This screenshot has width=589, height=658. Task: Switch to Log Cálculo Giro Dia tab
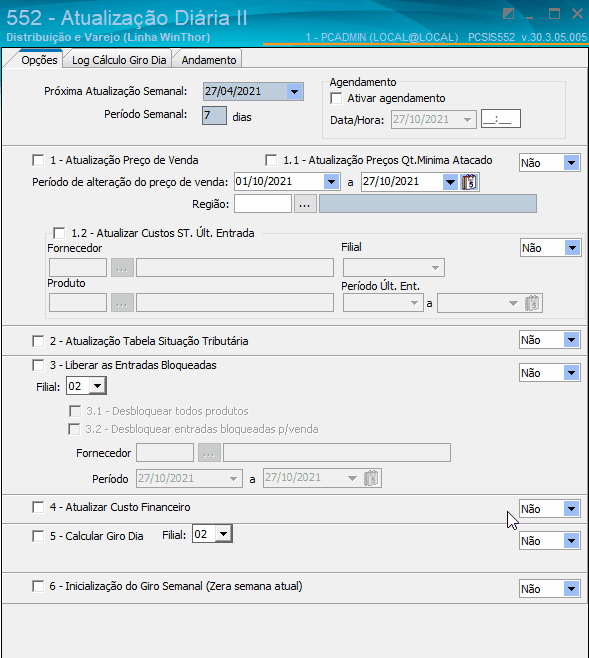pos(119,60)
